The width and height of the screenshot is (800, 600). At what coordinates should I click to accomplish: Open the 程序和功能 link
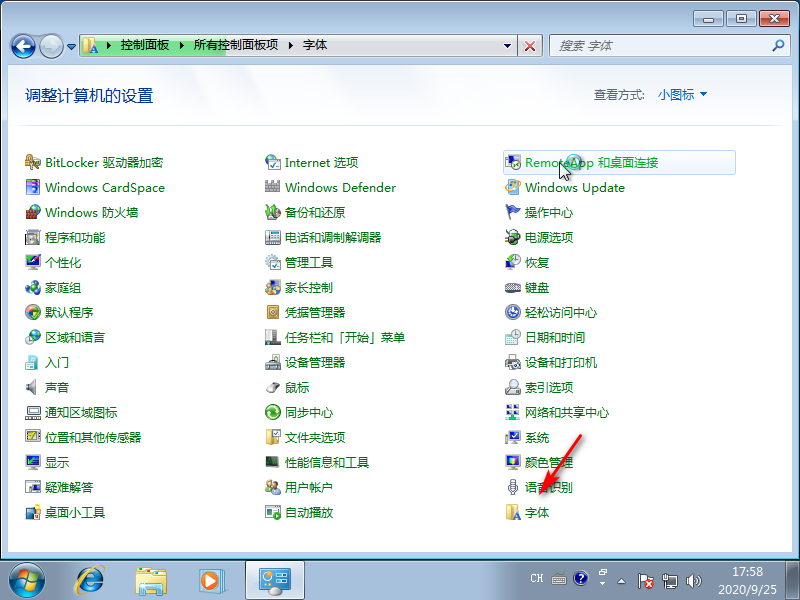coord(75,238)
